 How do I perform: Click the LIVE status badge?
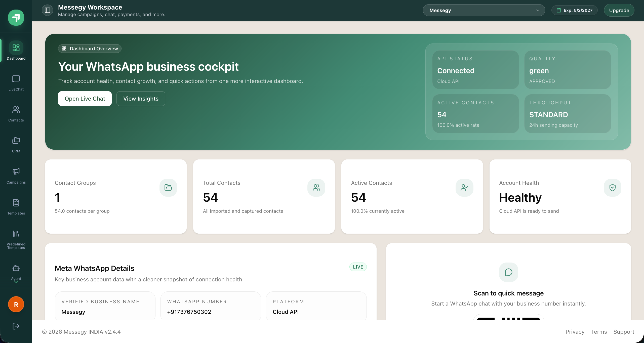pyautogui.click(x=358, y=267)
